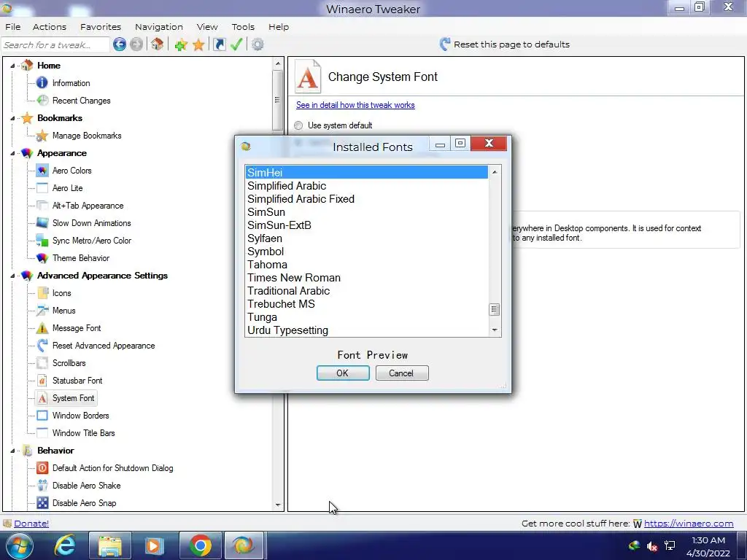
Task: Collapse the Appearance tree node
Action: [13, 153]
